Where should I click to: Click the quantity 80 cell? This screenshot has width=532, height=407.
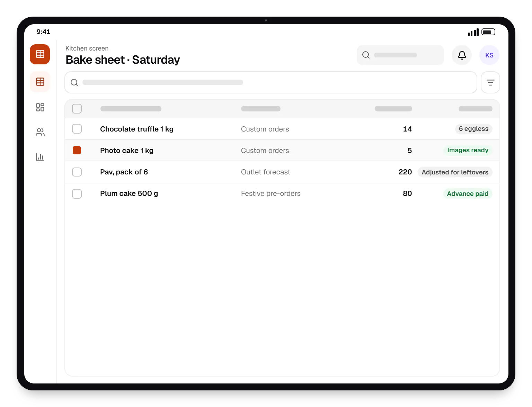[x=407, y=193]
